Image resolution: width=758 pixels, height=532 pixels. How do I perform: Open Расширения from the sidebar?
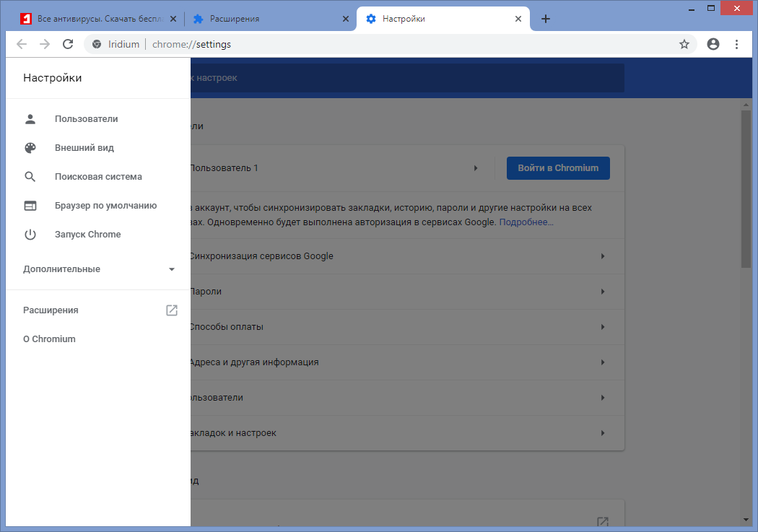point(98,310)
